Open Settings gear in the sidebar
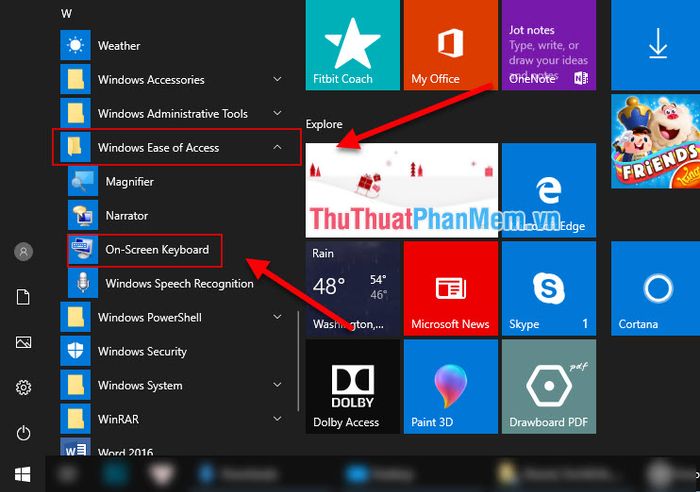Viewport: 700px width, 492px height. pyautogui.click(x=23, y=387)
